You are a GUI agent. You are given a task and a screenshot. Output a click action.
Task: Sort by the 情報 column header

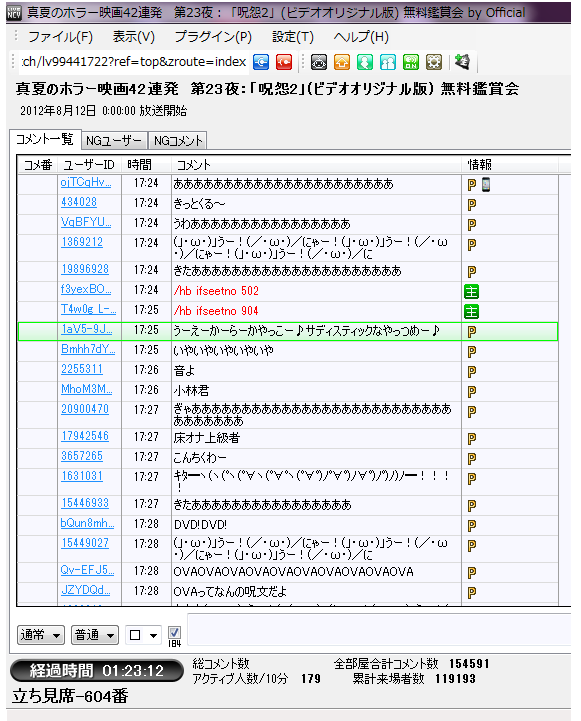coord(510,165)
